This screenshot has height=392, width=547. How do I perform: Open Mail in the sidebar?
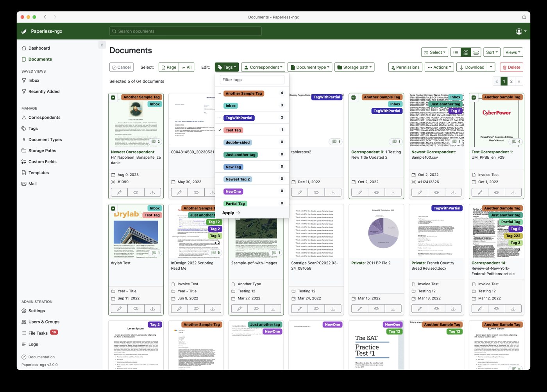pos(32,184)
